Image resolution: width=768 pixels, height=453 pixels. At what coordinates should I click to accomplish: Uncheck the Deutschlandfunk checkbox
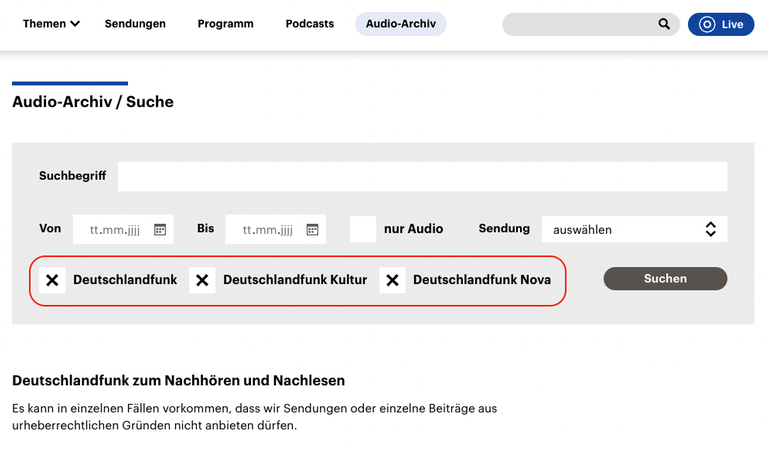(52, 280)
